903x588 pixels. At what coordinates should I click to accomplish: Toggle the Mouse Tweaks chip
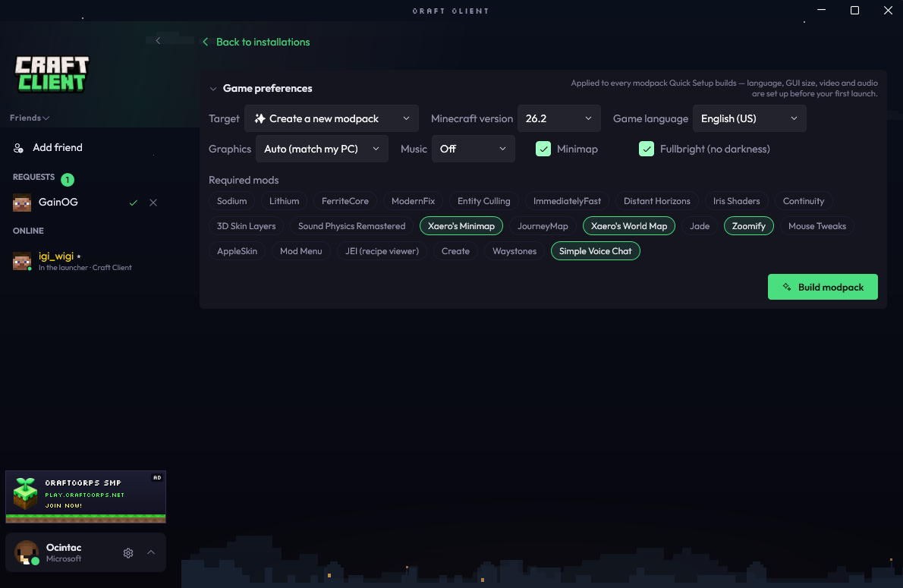pyautogui.click(x=816, y=226)
